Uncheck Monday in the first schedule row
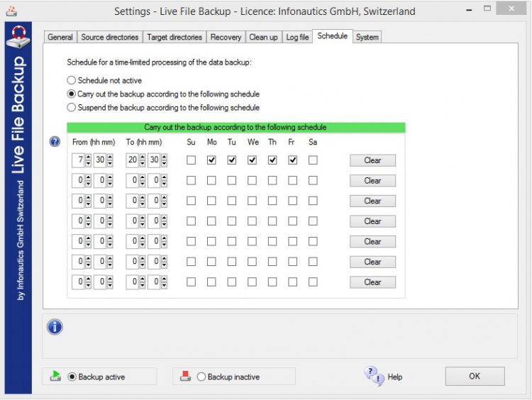 tap(211, 160)
